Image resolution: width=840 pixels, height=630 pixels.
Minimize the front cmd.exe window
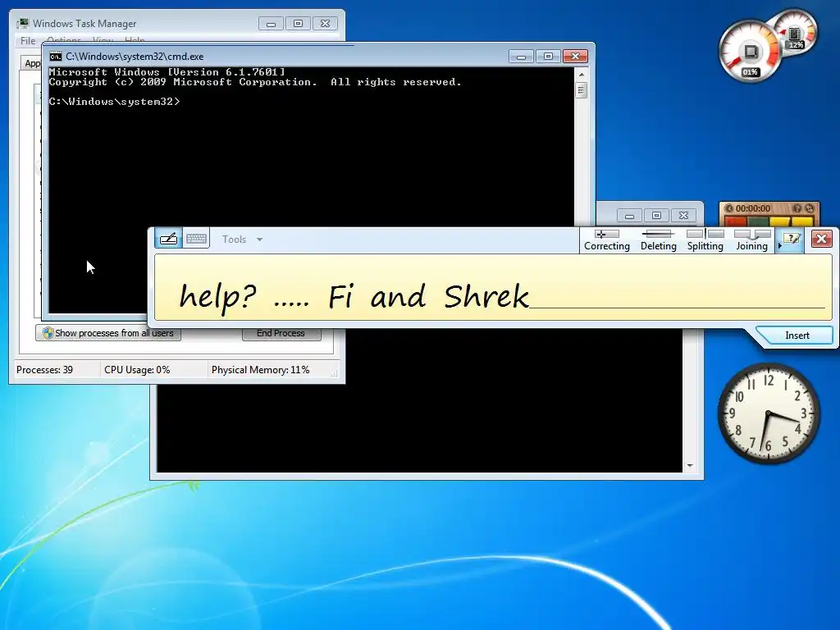521,57
